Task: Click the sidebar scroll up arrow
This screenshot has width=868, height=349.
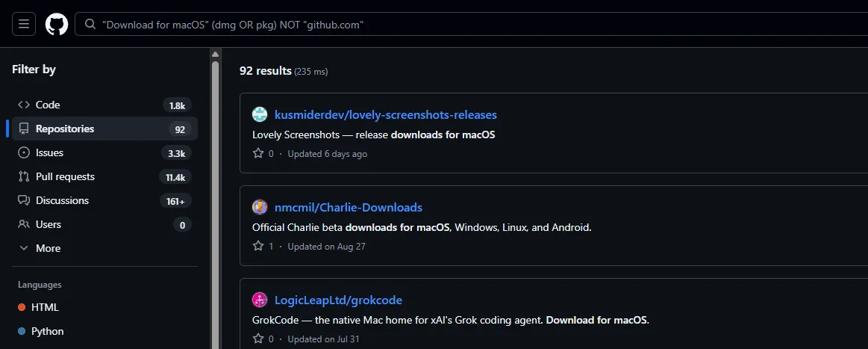Action: pos(216,55)
